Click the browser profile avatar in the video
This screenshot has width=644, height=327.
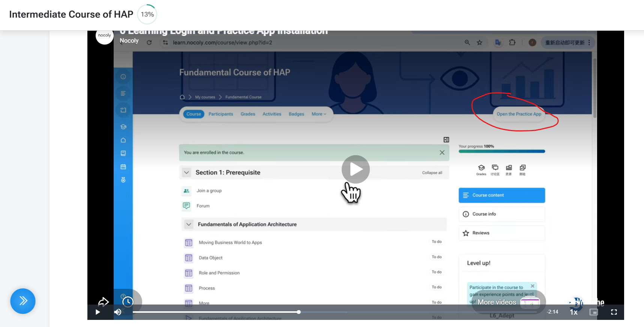pyautogui.click(x=532, y=42)
